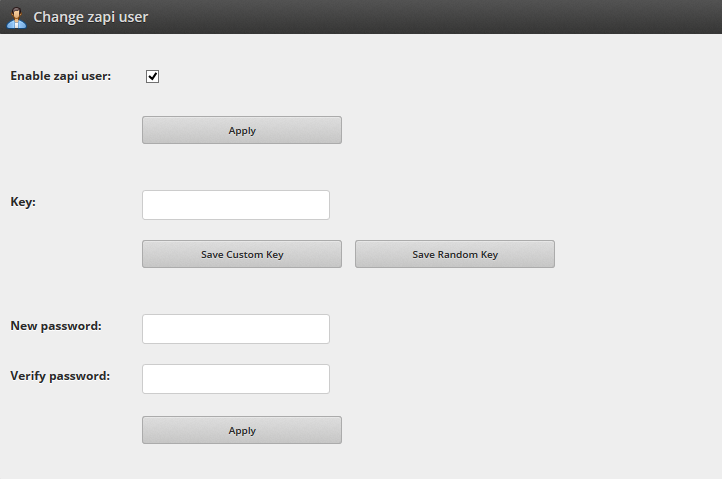Focus the New password field
Viewport: 722px width, 479px height.
coord(236,329)
